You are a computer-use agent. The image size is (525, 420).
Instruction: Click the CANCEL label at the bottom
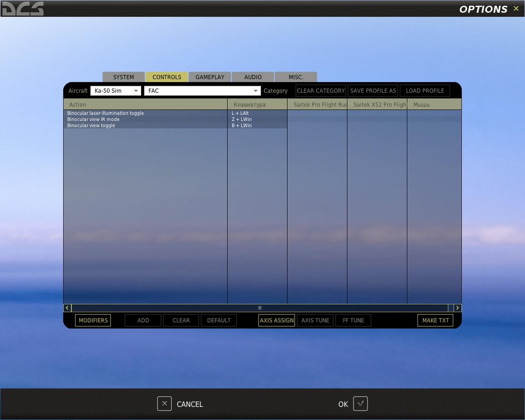coord(190,404)
